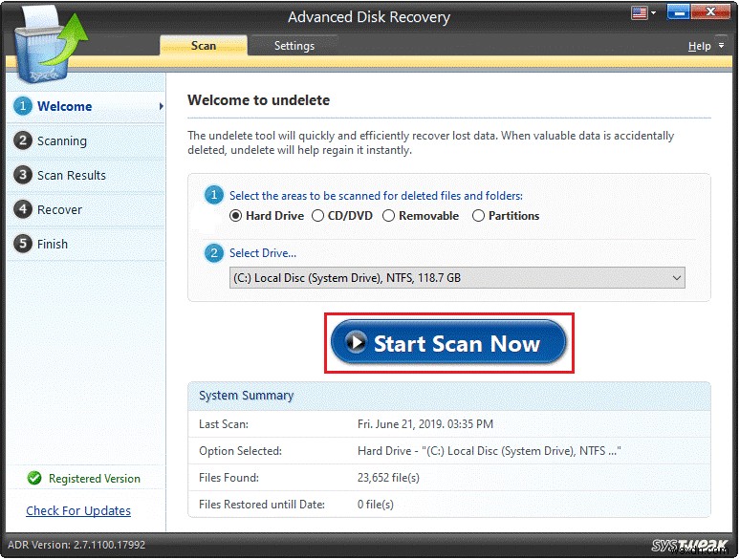Click the step 1 Welcome circle icon
Screen dimensions: 740x560
(23, 106)
